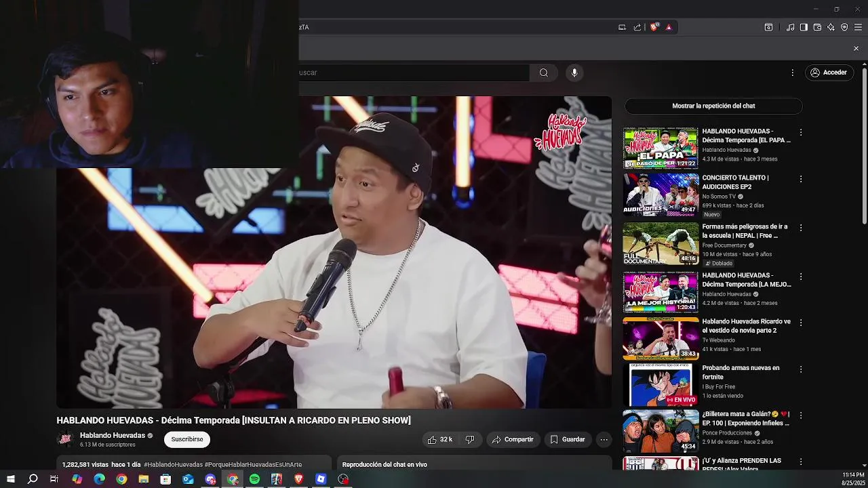868x488 pixels.
Task: Dislike the video with thumbs-down icon
Action: 469,439
